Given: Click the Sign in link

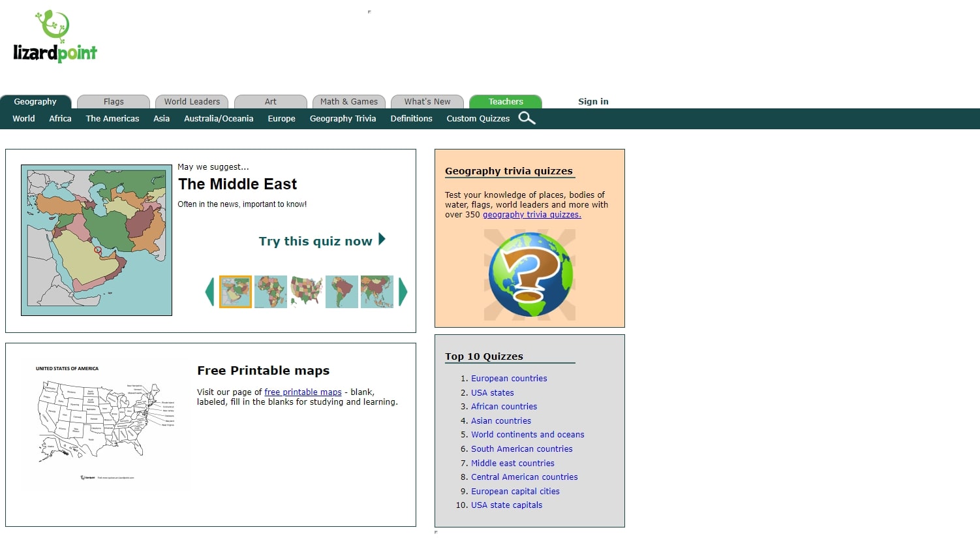Looking at the screenshot, I should pyautogui.click(x=593, y=102).
